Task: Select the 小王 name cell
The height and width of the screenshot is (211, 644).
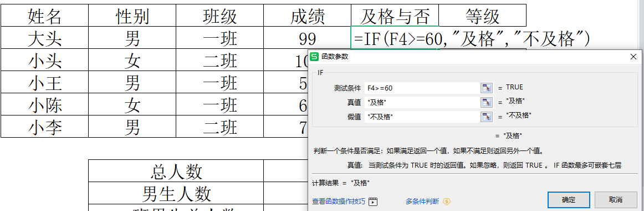Action: coord(44,82)
